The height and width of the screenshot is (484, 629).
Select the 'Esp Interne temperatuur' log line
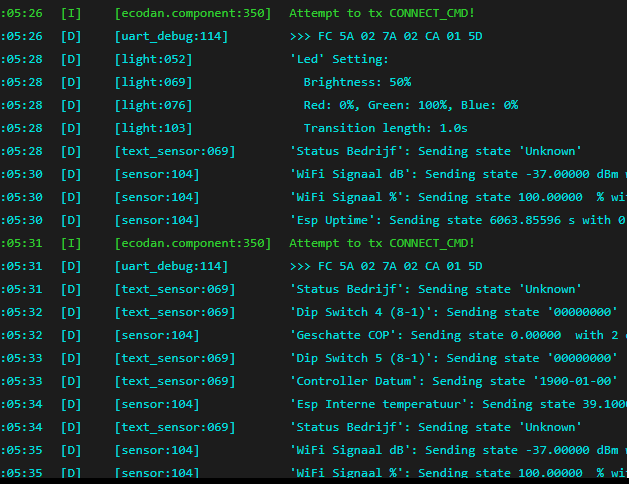[x=457, y=404]
